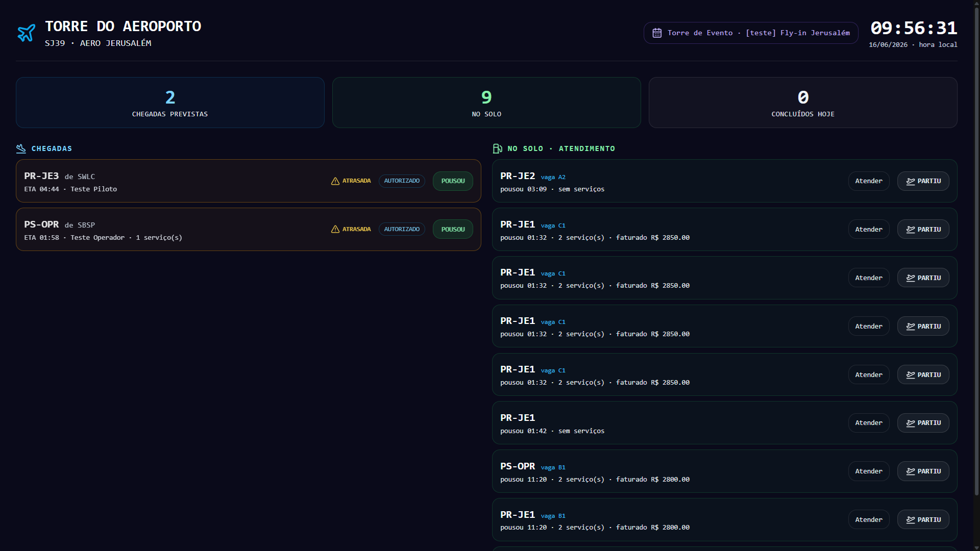Image resolution: width=980 pixels, height=551 pixels.
Task: Click the landing plane icon beside CHEGADAS
Action: 21,148
